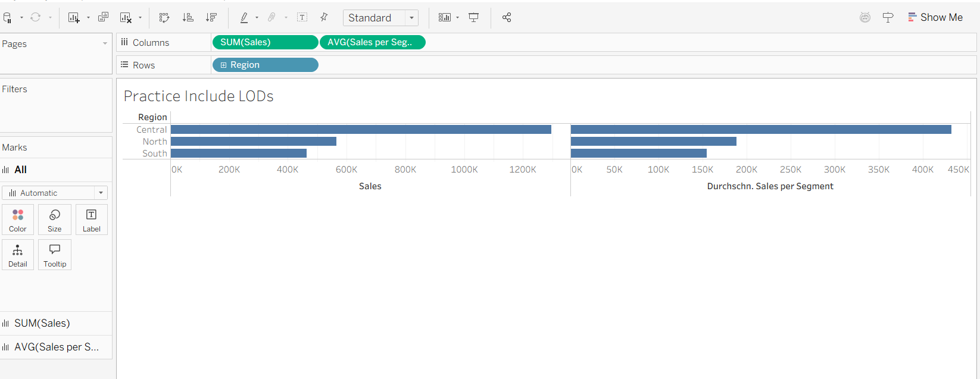Screen dimensions: 980x379
Task: Sort ascending using the toolbar icon
Action: coord(188,18)
